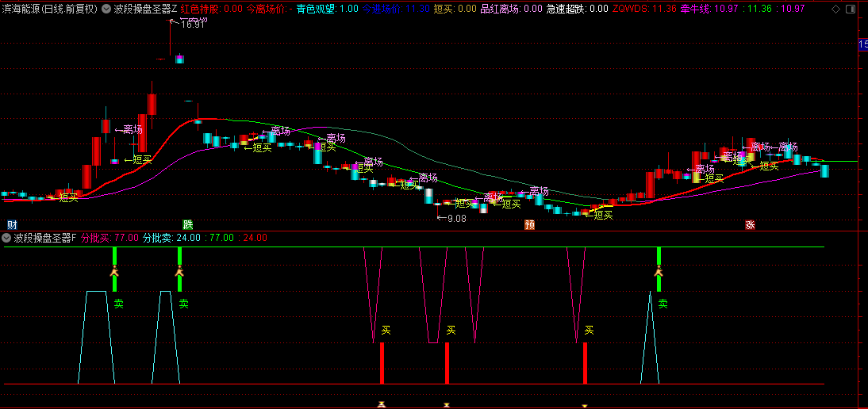Click the 红色持股 indicator label
Screen dimensions: 868x409
point(201,10)
